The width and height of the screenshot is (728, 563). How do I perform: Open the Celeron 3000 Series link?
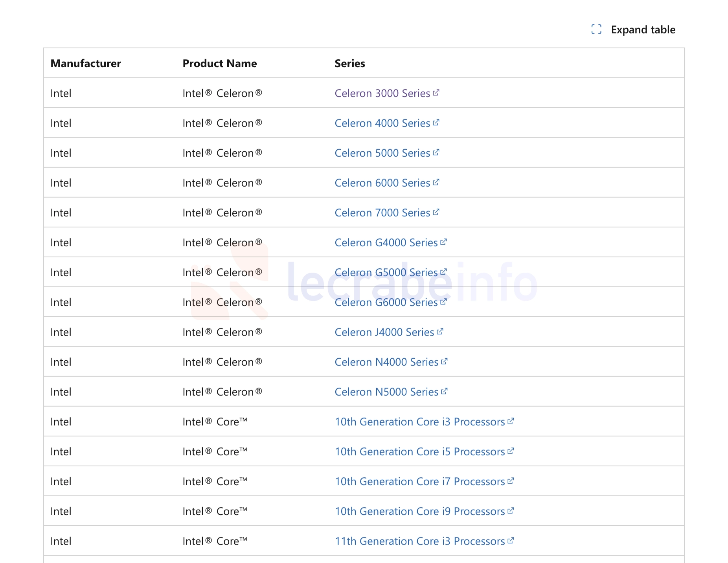tap(382, 94)
